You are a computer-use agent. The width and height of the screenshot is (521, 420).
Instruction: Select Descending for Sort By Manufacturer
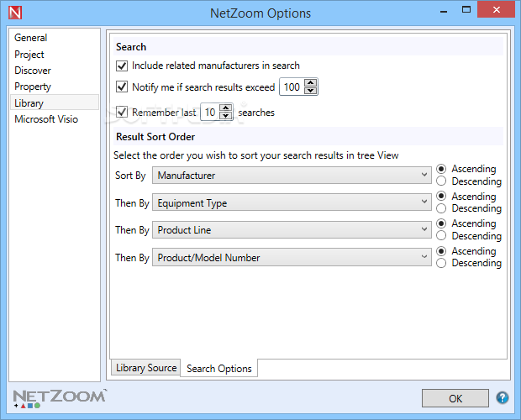pos(440,181)
